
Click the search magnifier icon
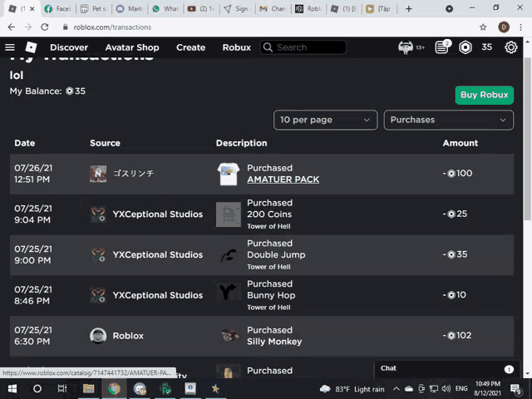(x=268, y=47)
